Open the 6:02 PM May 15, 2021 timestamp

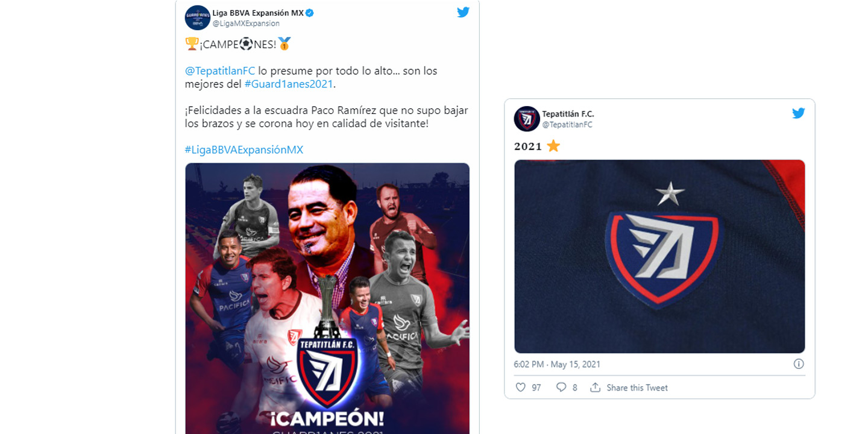(557, 364)
